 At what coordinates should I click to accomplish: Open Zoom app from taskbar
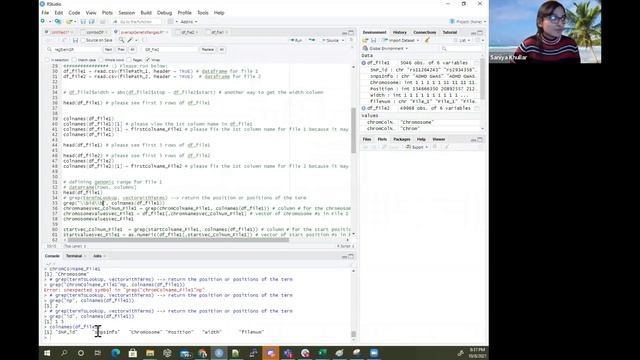click(x=374, y=353)
